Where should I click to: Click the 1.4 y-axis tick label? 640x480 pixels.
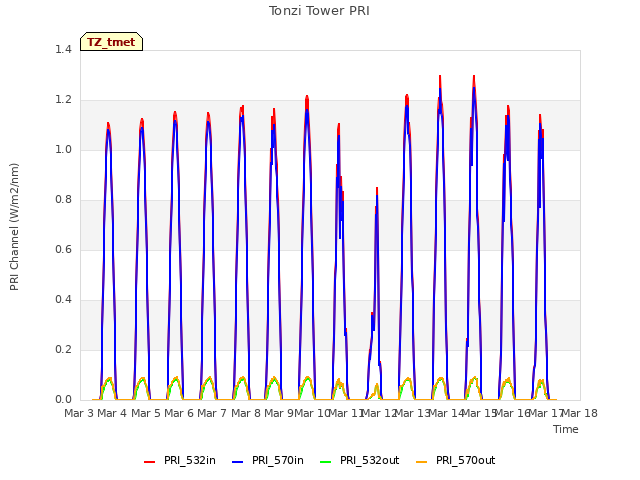click(63, 49)
